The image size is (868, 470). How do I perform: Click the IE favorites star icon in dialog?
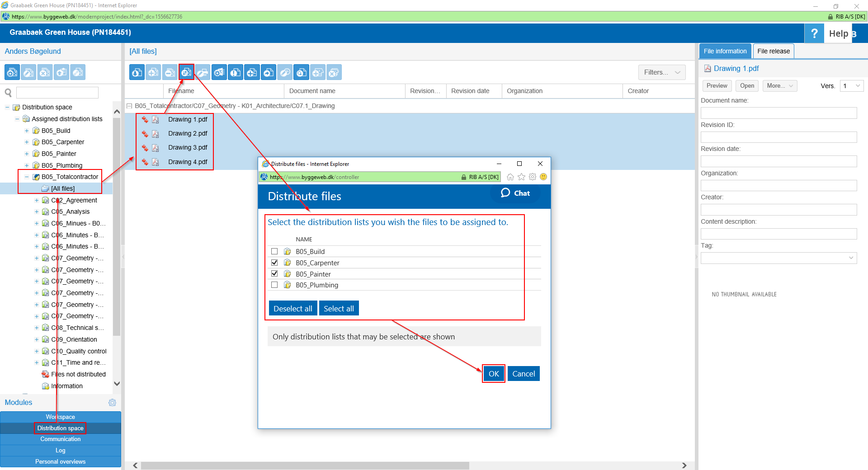[521, 177]
